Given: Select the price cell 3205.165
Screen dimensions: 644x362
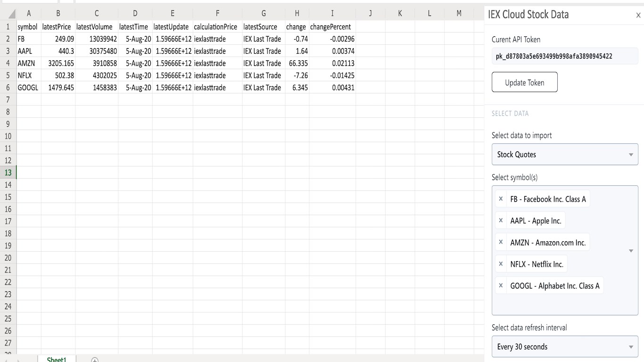Looking at the screenshot, I should 58,63.
